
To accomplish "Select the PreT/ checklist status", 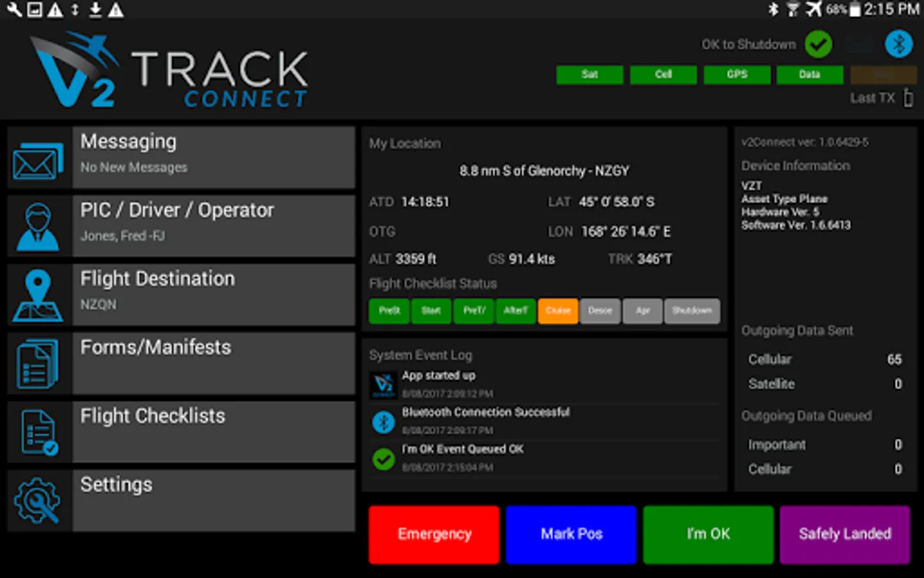I will [x=474, y=311].
